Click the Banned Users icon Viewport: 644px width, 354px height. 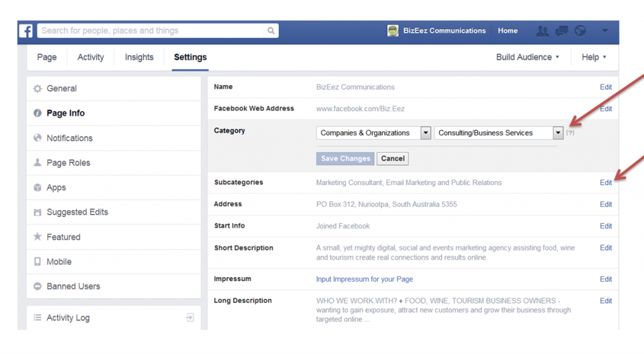37,286
